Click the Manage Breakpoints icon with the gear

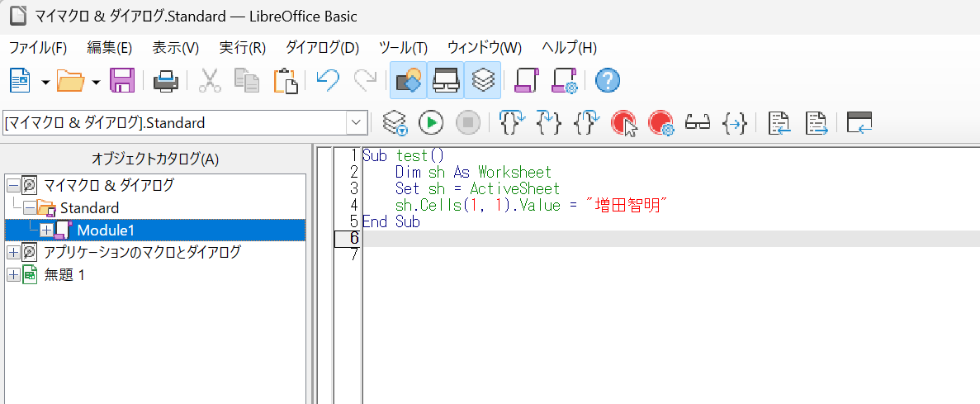(661, 123)
